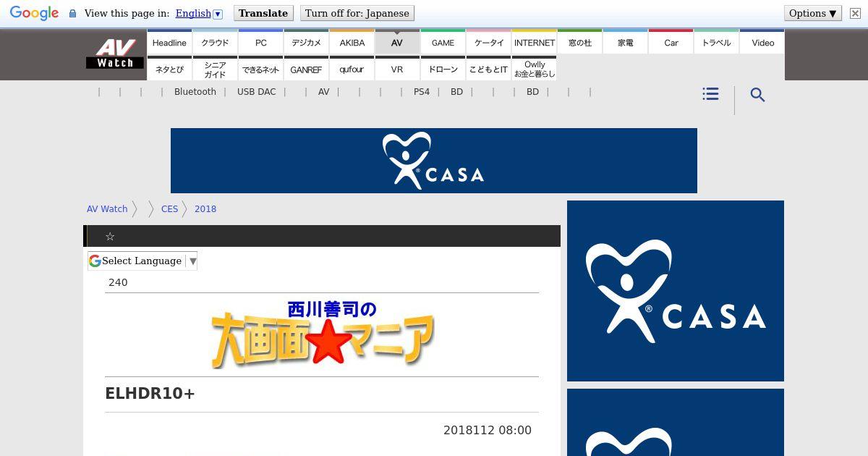Open the VR tab
Viewport: 868px width, 456px height.
click(x=397, y=69)
